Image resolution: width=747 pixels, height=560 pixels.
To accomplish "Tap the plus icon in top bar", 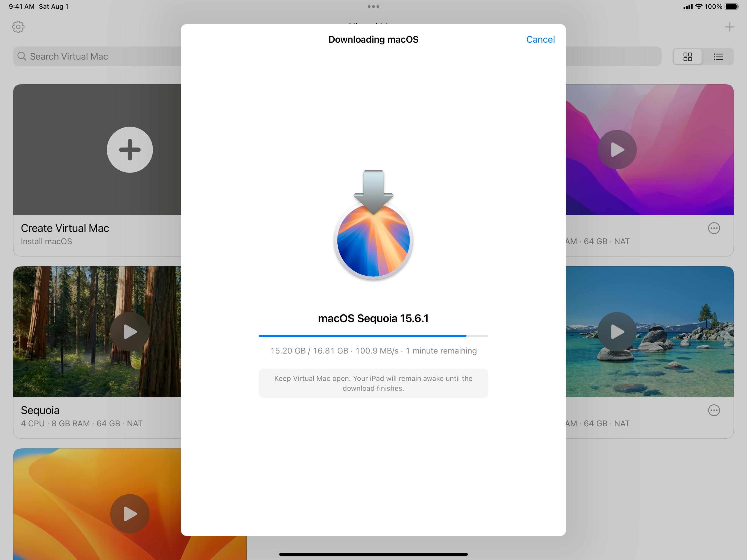I will 730,27.
